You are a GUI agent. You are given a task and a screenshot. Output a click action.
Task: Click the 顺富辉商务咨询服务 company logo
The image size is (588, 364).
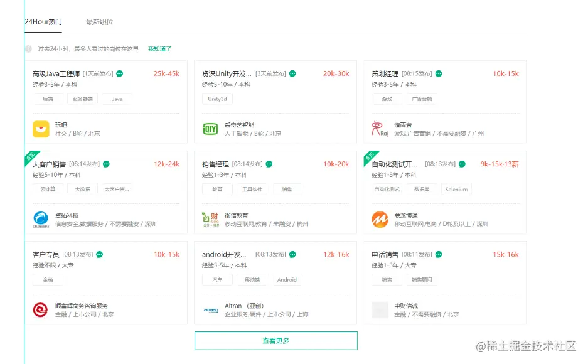[41, 309]
